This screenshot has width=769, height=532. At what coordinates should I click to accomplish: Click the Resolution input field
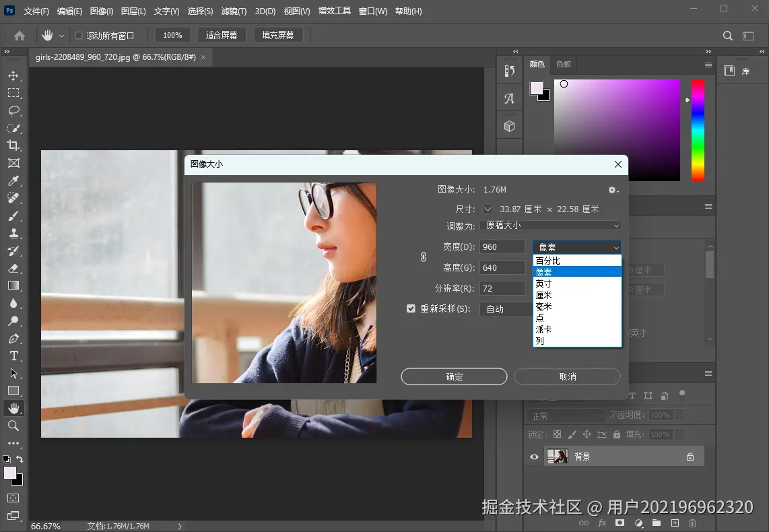click(x=502, y=289)
